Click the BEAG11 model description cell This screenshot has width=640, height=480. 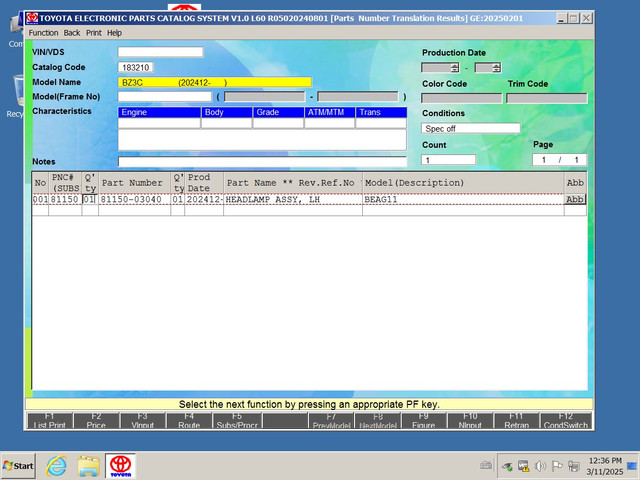point(463,200)
